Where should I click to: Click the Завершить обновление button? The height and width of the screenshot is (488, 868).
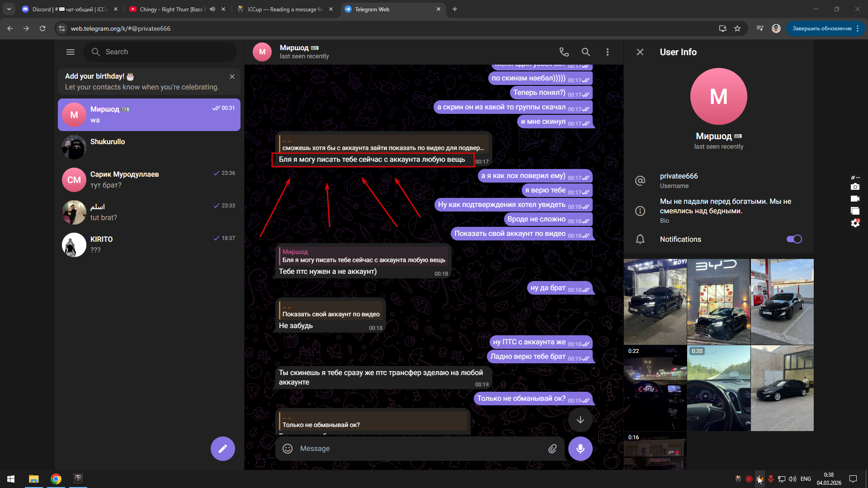pyautogui.click(x=821, y=28)
